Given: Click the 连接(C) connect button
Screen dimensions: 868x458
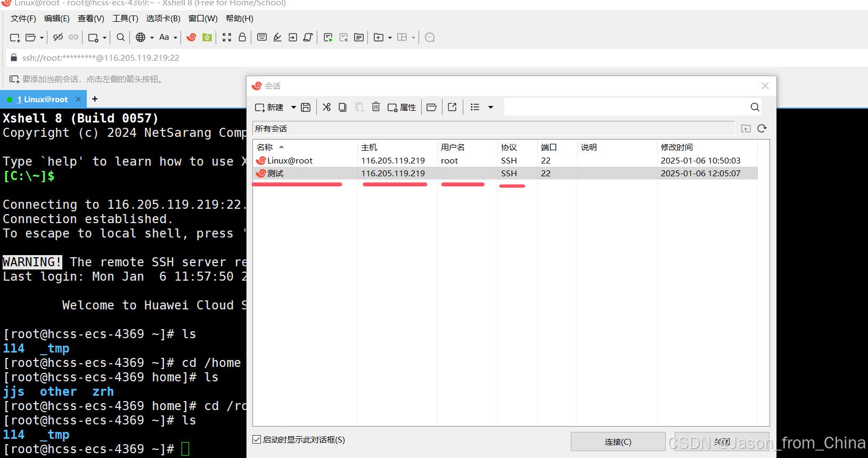Looking at the screenshot, I should (618, 441).
